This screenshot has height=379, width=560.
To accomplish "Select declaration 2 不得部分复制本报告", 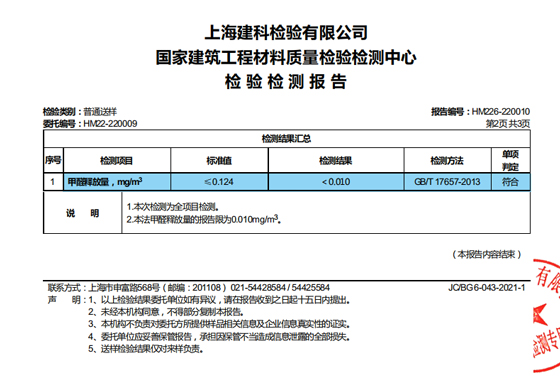I will (166, 312).
